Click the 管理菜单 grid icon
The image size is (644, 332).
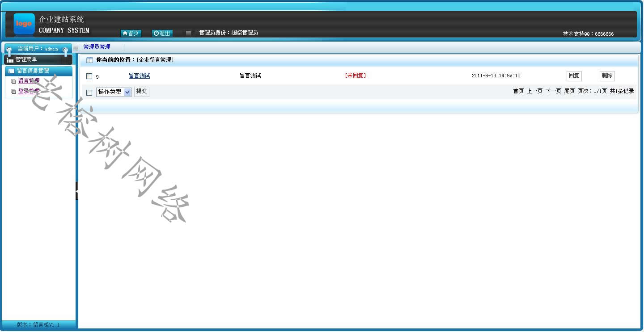point(10,60)
